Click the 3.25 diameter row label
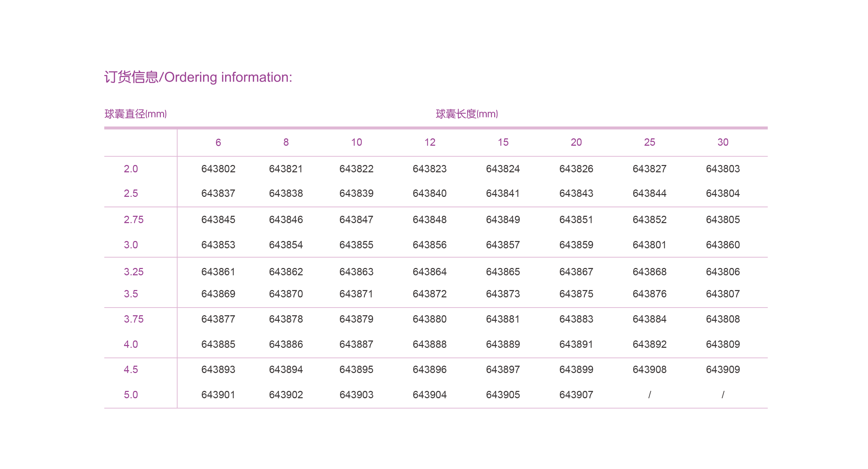 (134, 272)
